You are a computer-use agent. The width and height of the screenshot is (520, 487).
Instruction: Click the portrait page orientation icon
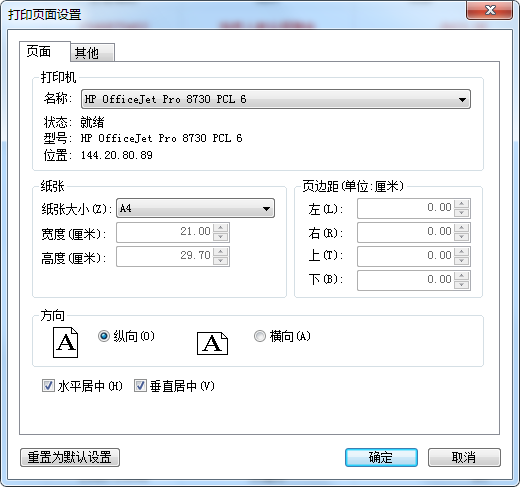pyautogui.click(x=65, y=342)
